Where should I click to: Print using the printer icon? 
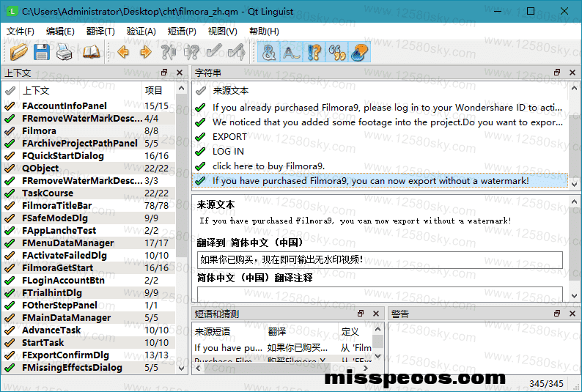tap(65, 52)
